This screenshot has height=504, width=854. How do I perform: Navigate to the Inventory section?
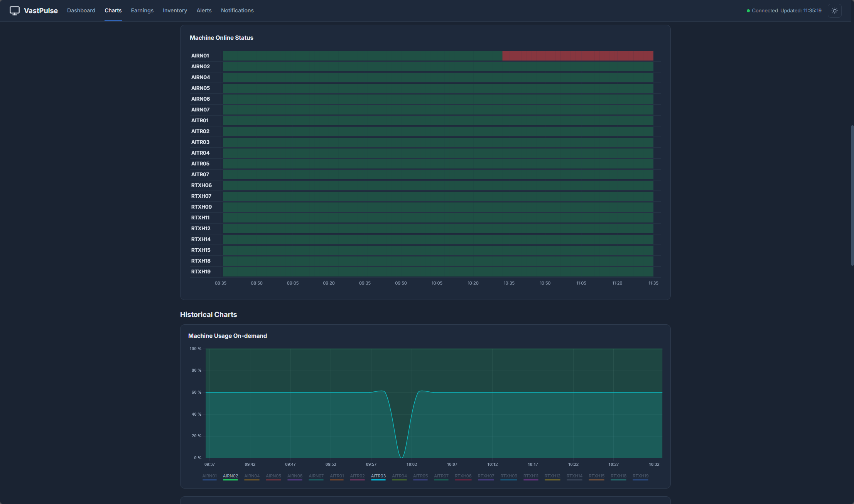175,10
